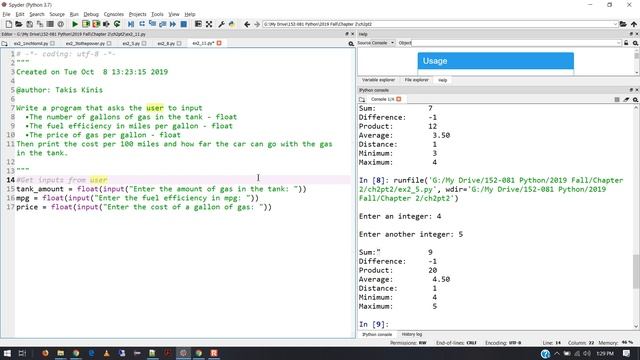Switch to the ex2_8.py editor tab
Screen dimensions: 640x360
click(167, 43)
